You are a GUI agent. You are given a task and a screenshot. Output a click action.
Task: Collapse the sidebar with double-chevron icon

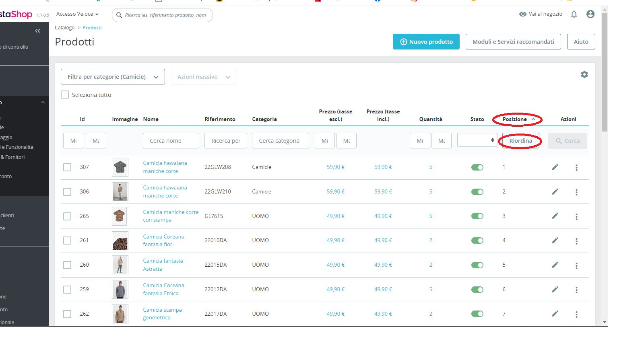pyautogui.click(x=37, y=31)
